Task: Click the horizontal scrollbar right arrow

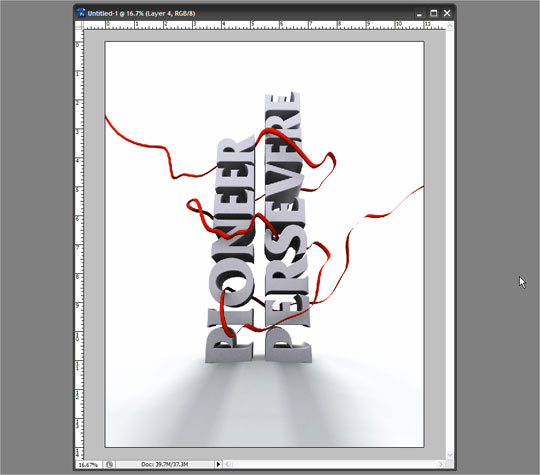Action: point(441,464)
